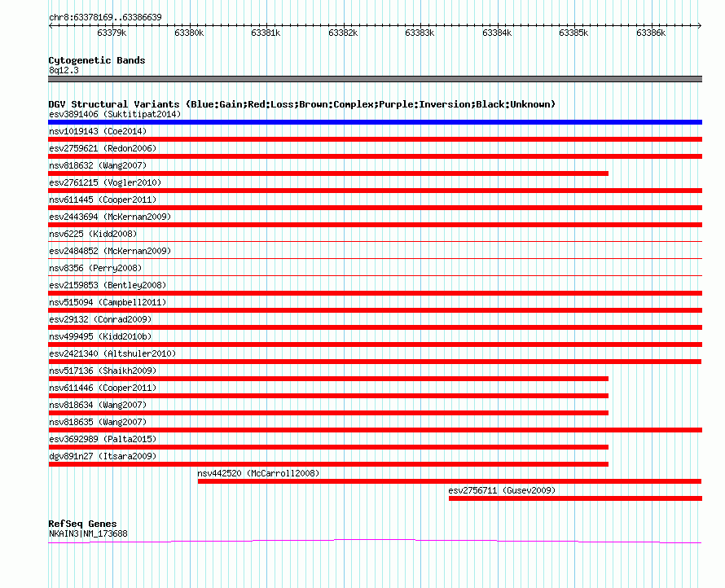This screenshot has height=588, width=725.
Task: Click the 63382k ruler position label
Action: 343,33
